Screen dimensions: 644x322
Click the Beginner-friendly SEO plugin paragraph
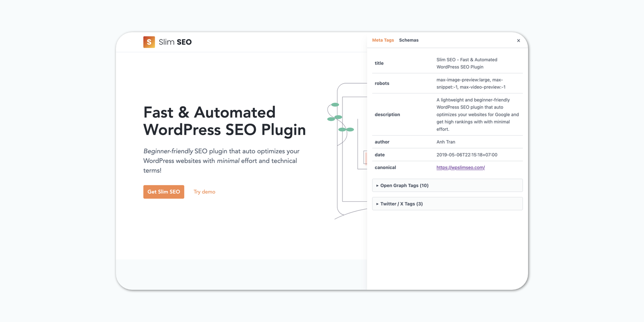tap(221, 161)
